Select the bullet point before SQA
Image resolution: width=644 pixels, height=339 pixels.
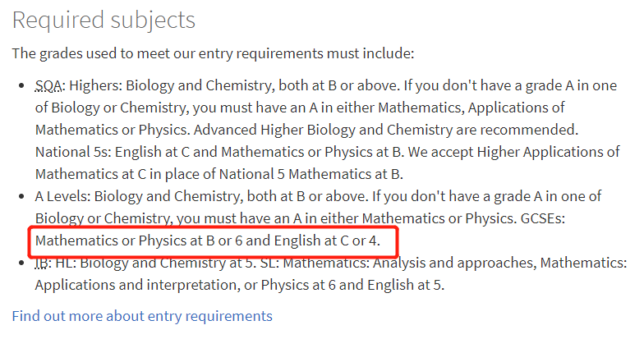point(21,86)
